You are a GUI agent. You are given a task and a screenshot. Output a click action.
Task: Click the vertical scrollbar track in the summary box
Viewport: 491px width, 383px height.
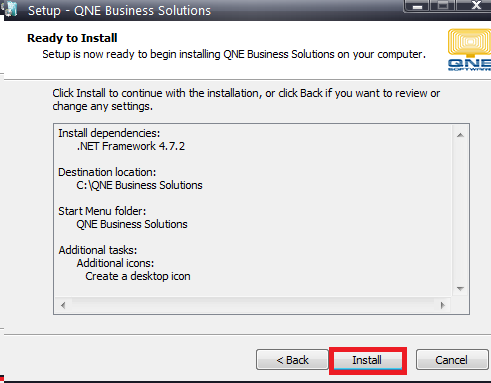[460, 212]
